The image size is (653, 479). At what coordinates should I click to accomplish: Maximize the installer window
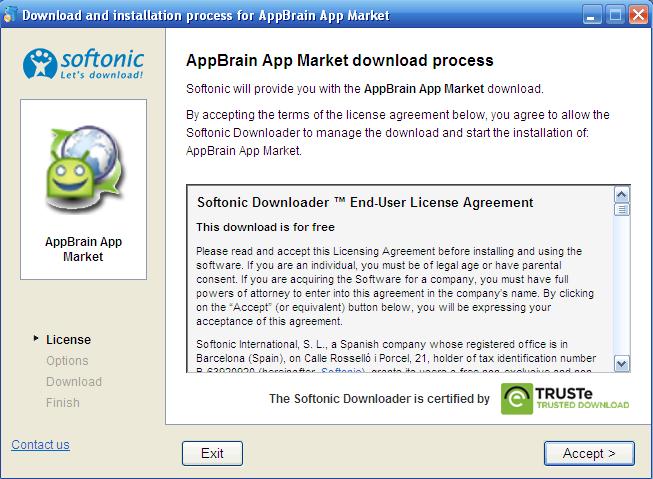click(x=615, y=15)
